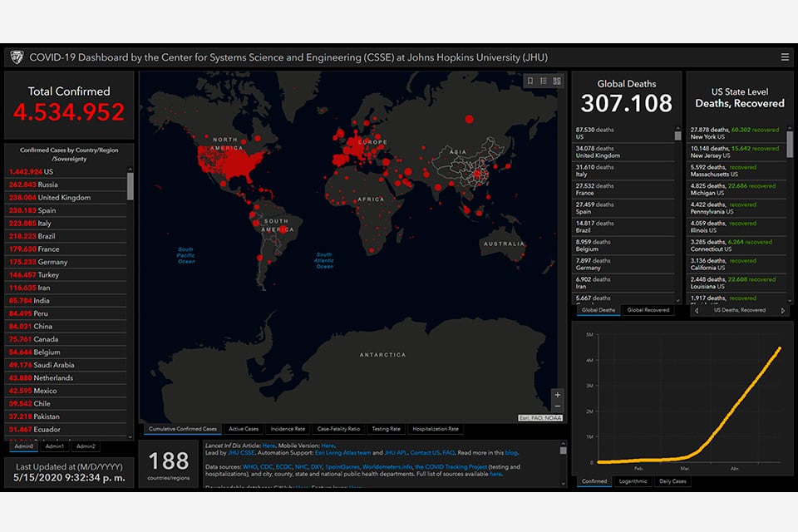Select the Case-Fatality Ratio tab

point(337,429)
